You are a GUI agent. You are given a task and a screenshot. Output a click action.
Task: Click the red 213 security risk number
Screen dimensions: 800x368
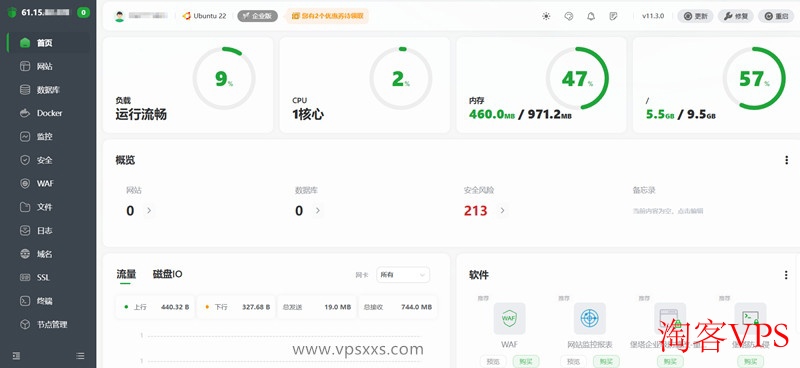[476, 211]
